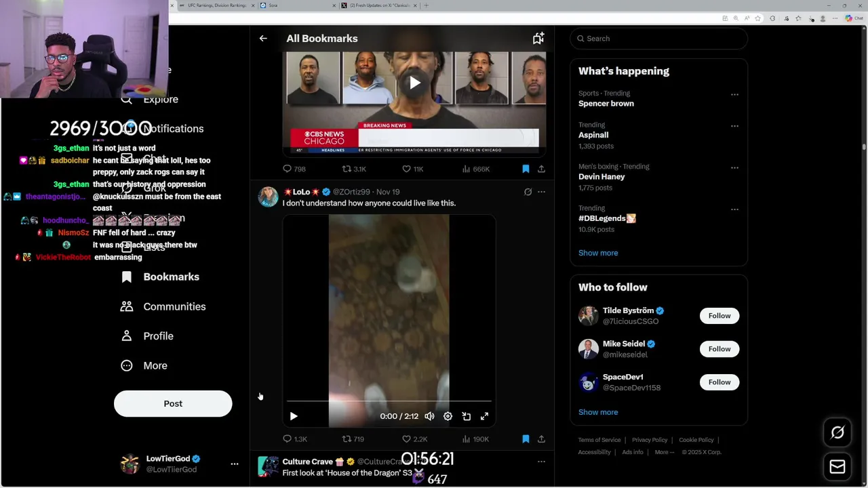Open the Aspinall trending topic
Image resolution: width=868 pixels, height=488 pixels.
[x=593, y=135]
